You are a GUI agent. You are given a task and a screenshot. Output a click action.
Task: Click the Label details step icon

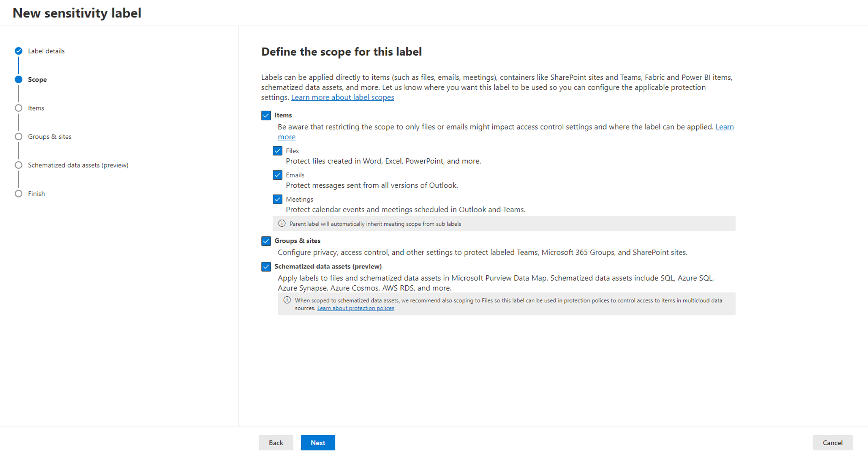pos(18,51)
